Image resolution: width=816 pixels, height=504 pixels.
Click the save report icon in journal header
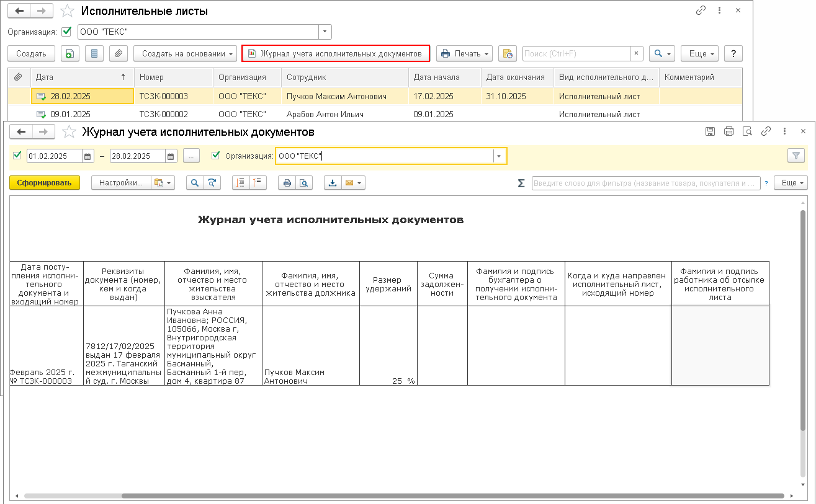pos(711,131)
